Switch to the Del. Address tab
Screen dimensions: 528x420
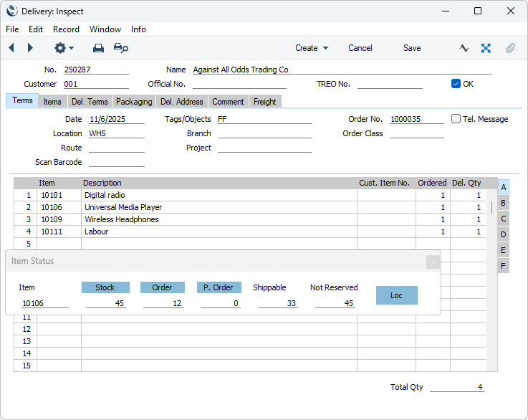[x=182, y=102]
